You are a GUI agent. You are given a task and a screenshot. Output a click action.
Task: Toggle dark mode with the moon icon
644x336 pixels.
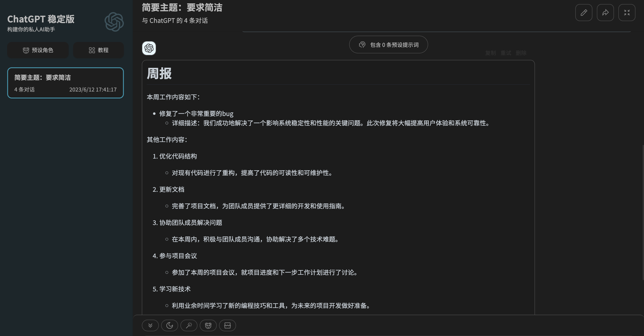click(x=169, y=325)
